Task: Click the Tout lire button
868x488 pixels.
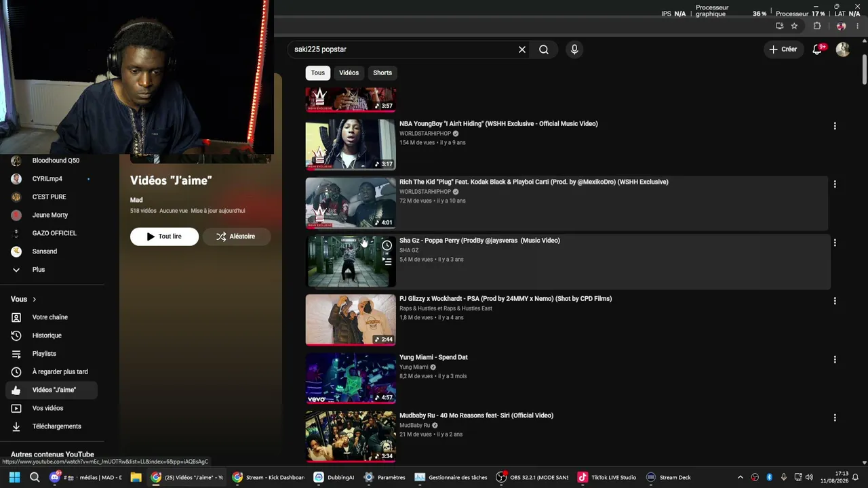Action: pos(164,237)
